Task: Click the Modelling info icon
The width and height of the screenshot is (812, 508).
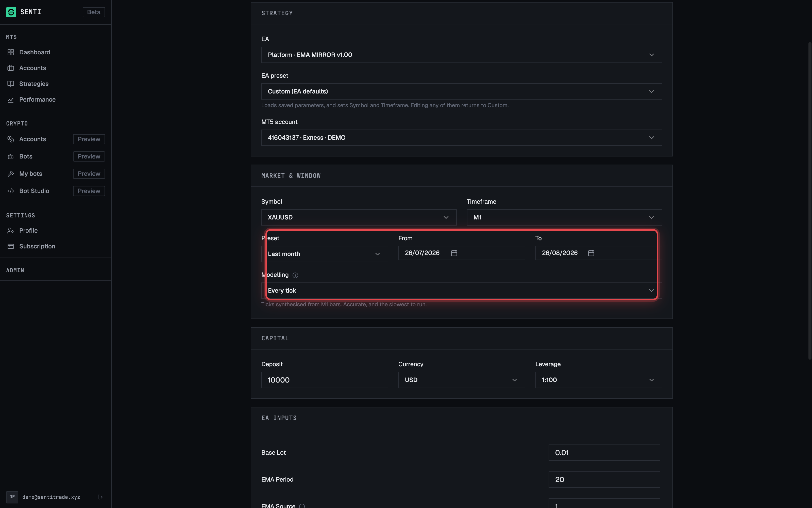Action: [x=295, y=275]
